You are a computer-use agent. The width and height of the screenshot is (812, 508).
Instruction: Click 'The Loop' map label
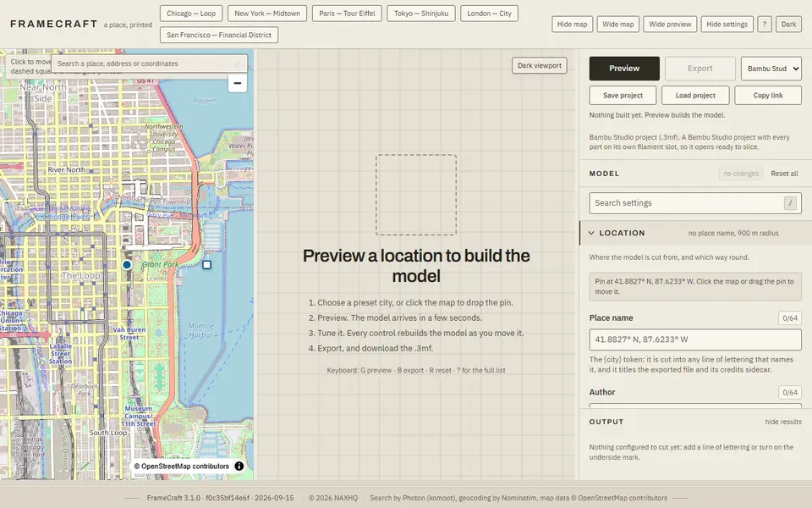tap(81, 276)
